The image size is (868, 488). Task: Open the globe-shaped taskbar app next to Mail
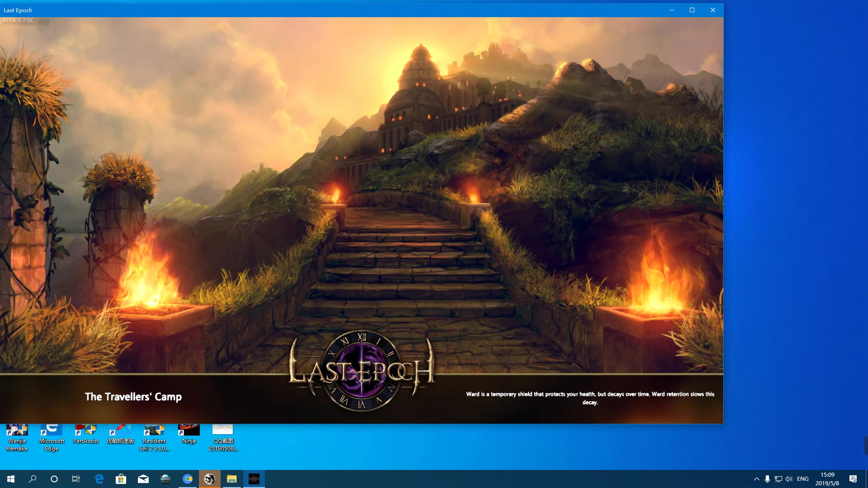[165, 479]
